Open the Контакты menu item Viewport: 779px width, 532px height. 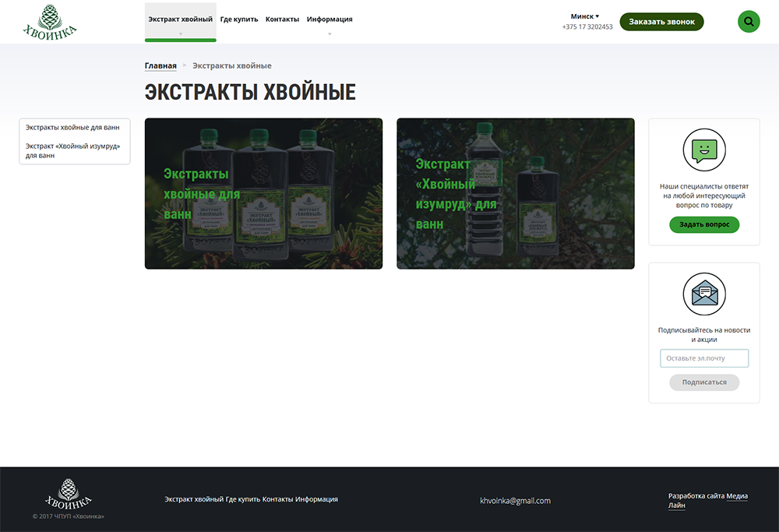click(282, 19)
